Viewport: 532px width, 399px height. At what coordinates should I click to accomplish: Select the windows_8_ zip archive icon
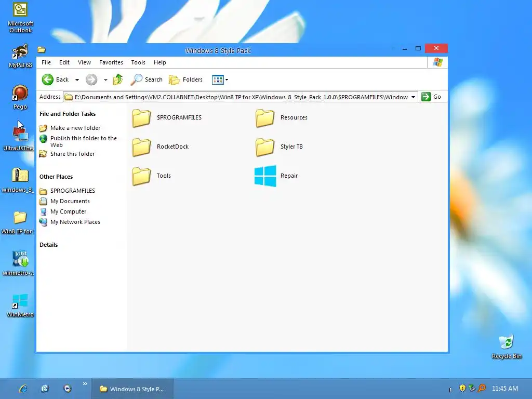point(18,180)
